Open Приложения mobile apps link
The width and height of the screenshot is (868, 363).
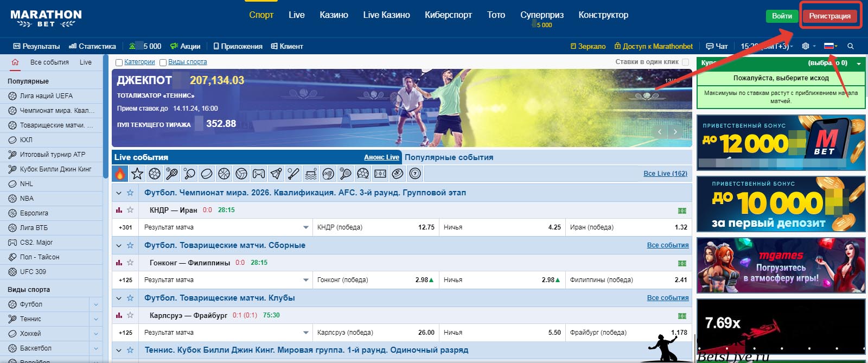coord(238,46)
